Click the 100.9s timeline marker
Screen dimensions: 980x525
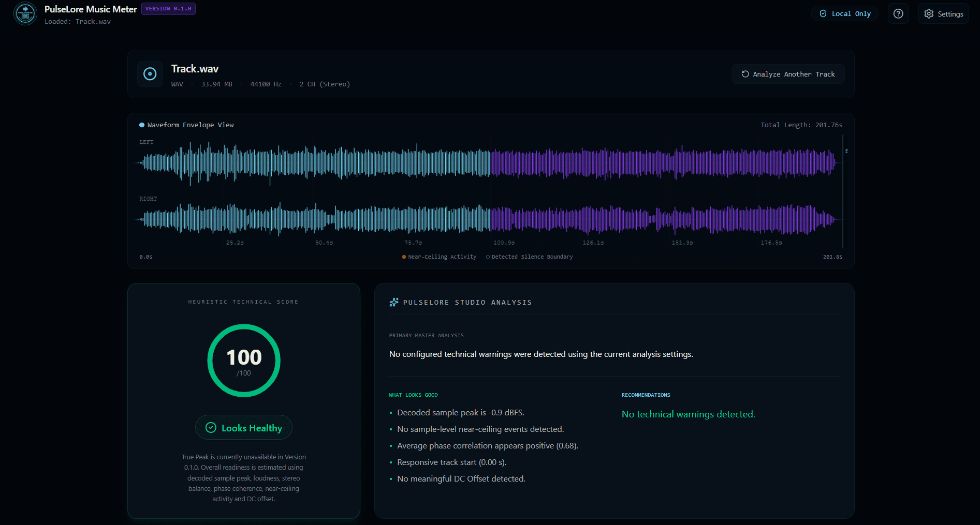click(504, 243)
